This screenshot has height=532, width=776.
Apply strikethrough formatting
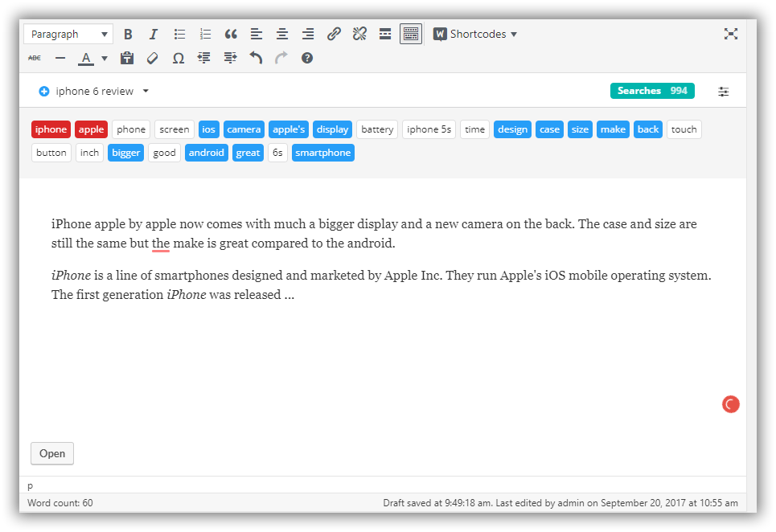click(35, 59)
